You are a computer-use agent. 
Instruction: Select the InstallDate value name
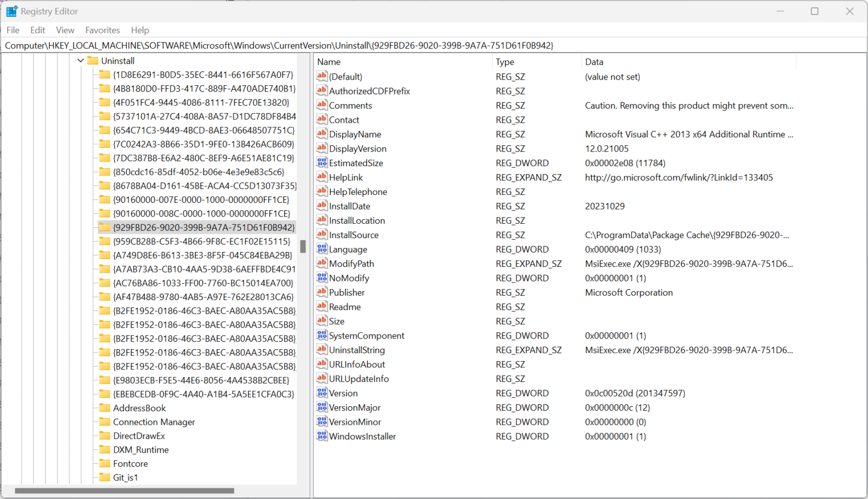point(350,206)
